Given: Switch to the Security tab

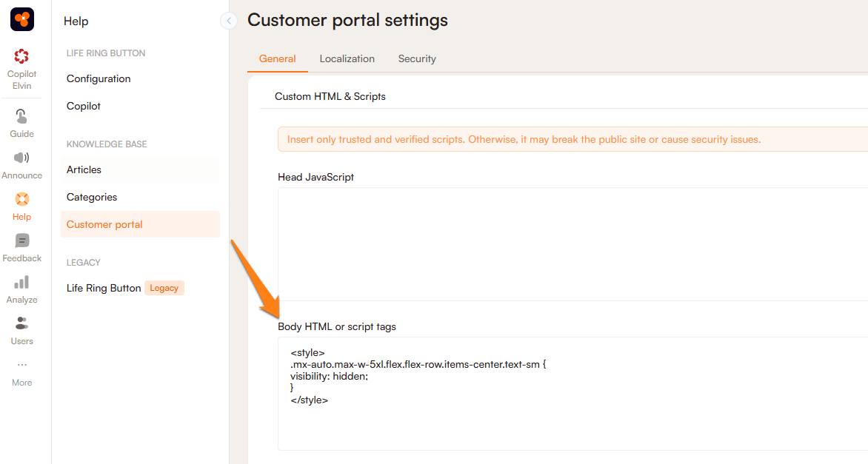Looking at the screenshot, I should (417, 58).
